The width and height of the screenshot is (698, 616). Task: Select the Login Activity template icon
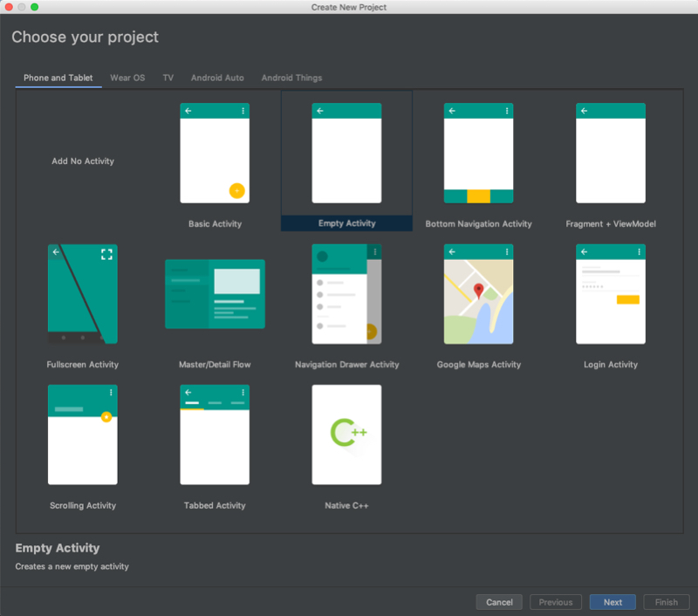click(x=611, y=294)
